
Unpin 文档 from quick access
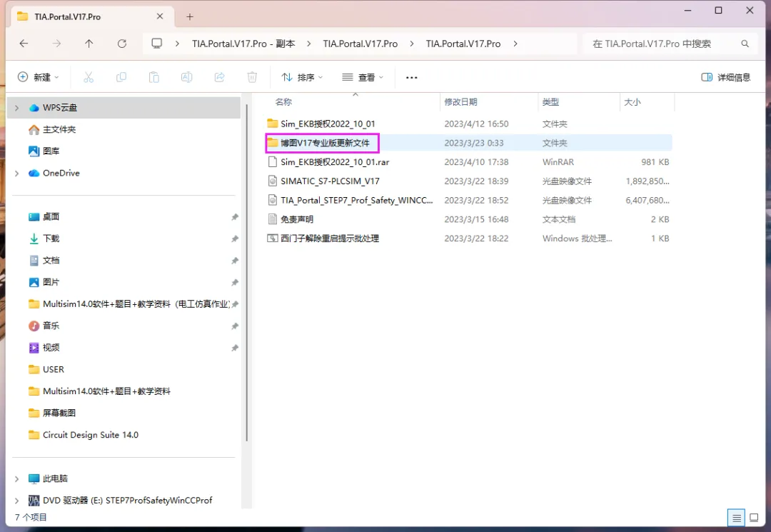(x=235, y=261)
